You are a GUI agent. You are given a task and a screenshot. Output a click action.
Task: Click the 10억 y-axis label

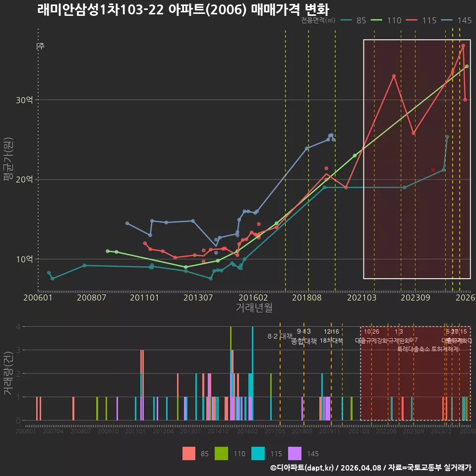click(x=24, y=259)
